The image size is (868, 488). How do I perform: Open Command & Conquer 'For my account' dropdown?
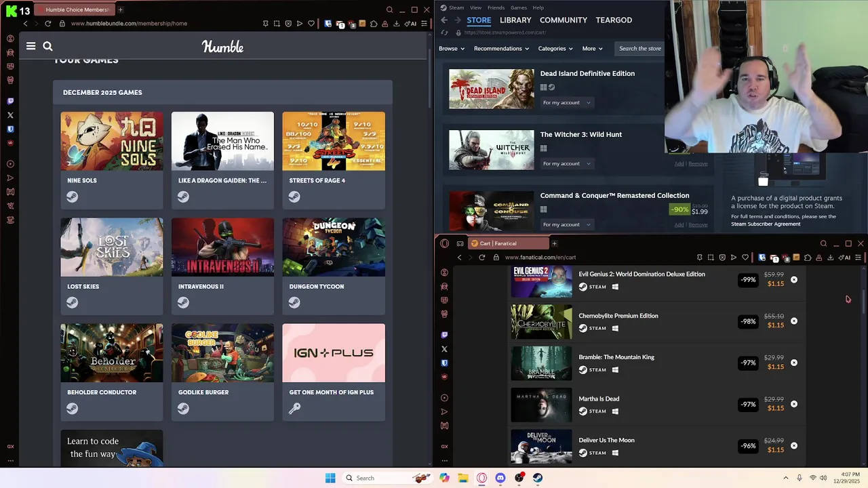pyautogui.click(x=566, y=224)
